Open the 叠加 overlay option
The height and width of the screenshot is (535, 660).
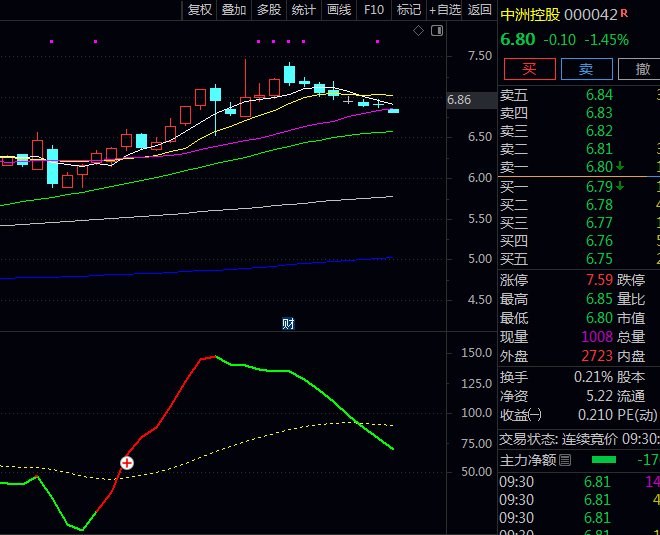coord(234,10)
